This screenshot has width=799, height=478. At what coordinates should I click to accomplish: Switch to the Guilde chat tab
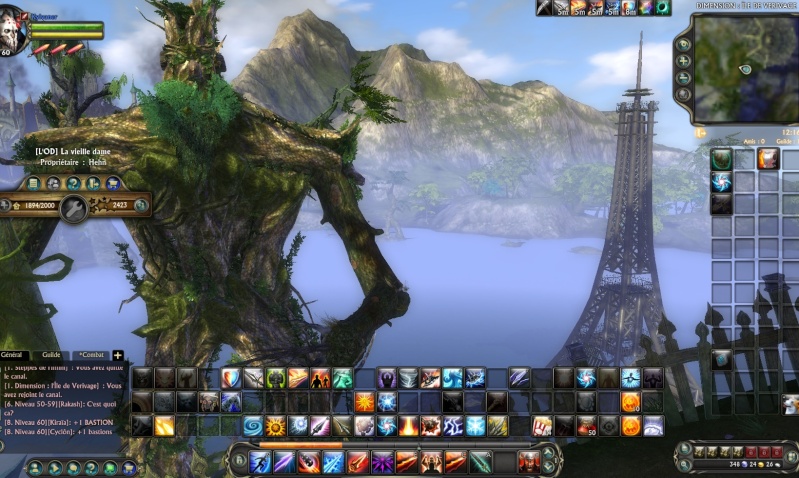[51, 355]
